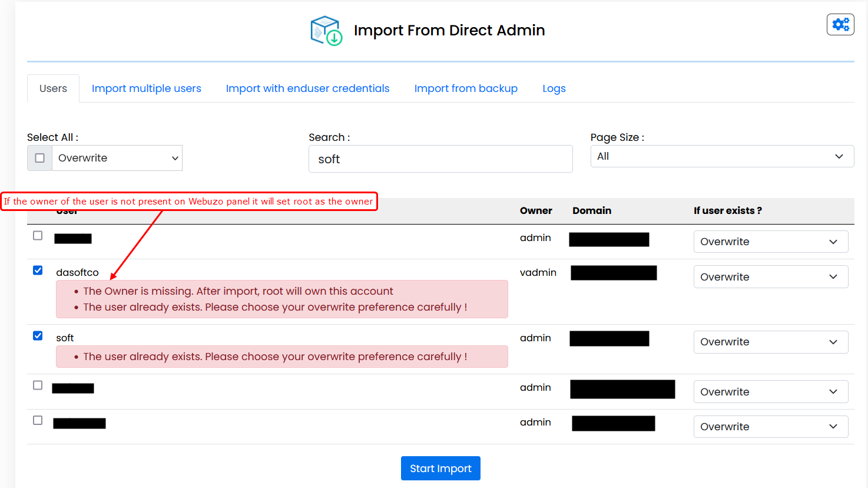
Task: Open the Select All Overwrite dropdown
Action: 117,158
